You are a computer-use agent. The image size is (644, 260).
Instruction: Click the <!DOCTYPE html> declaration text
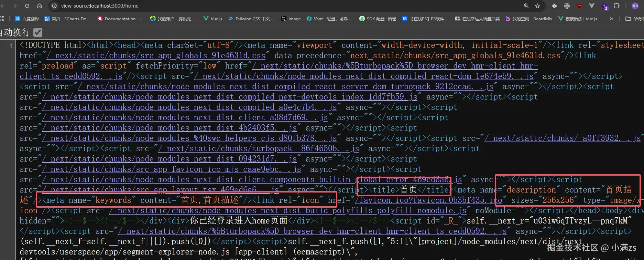[53, 45]
